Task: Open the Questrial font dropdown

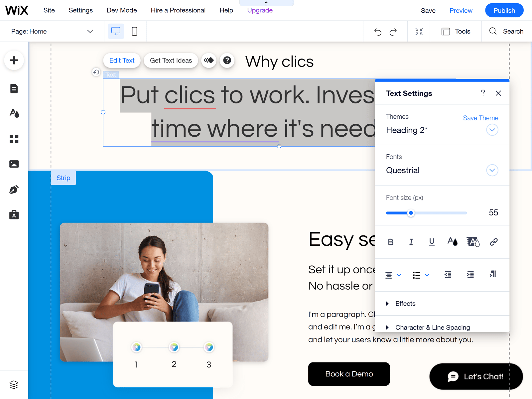Action: 492,170
